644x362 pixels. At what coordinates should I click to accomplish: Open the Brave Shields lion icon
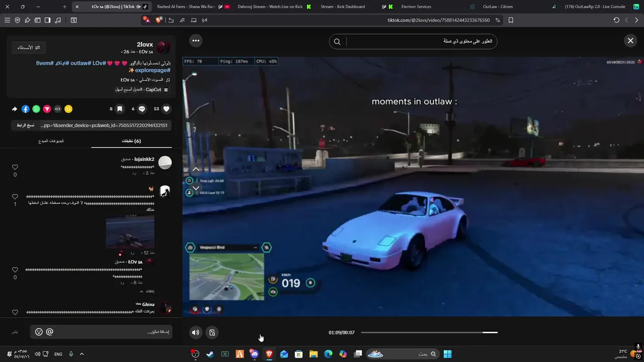159,20
